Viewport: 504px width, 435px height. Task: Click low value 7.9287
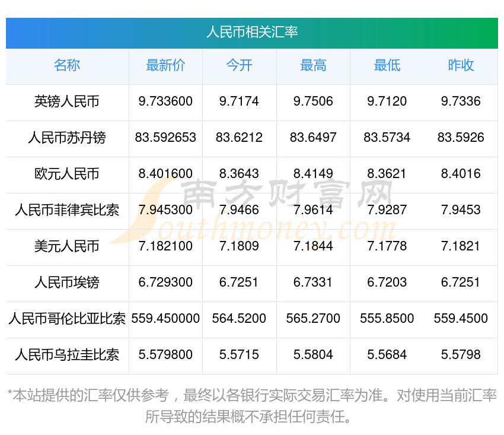coord(387,210)
